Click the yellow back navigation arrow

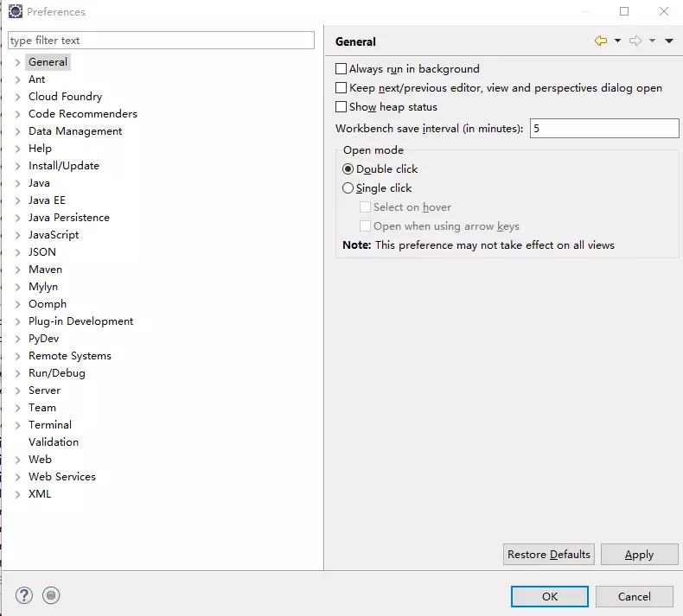[601, 41]
